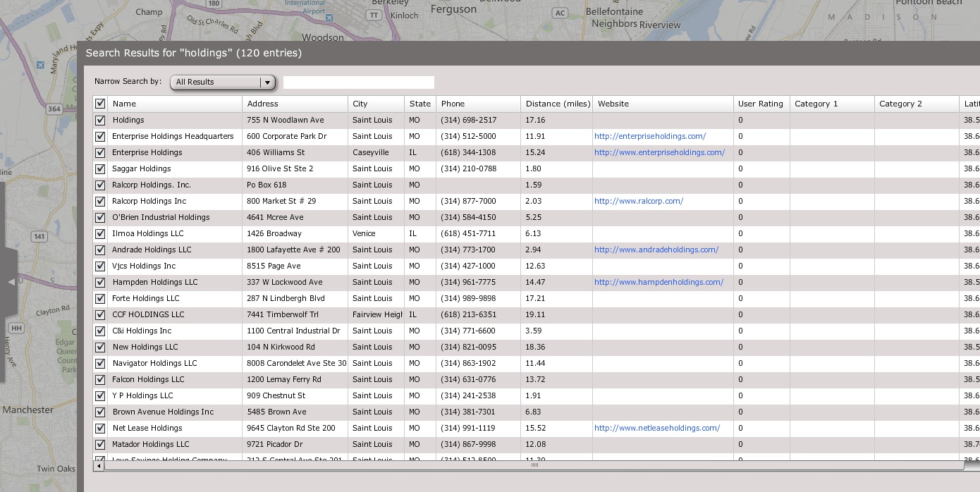Click phone number (314) 698-2517

[x=469, y=121]
